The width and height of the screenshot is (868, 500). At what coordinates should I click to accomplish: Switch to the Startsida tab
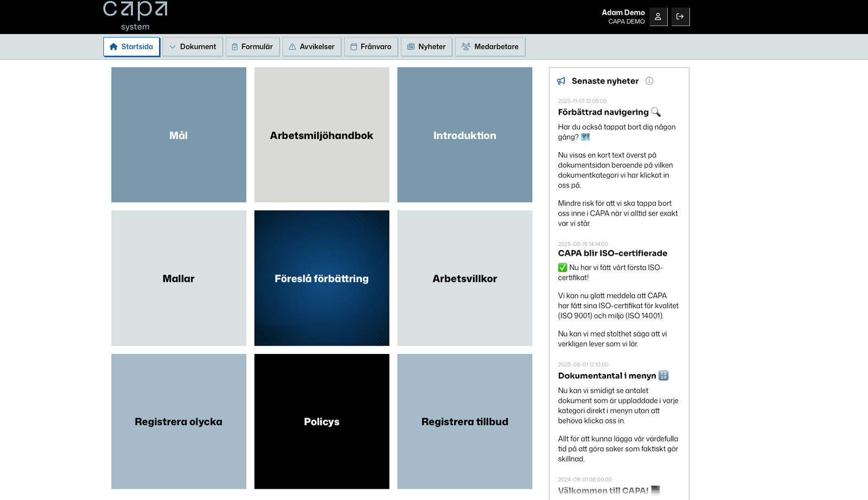131,47
